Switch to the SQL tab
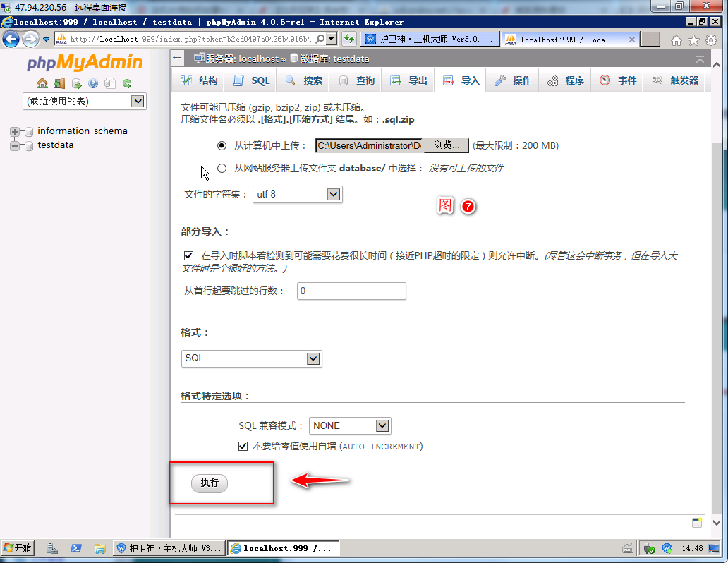728x563 pixels. (x=252, y=80)
